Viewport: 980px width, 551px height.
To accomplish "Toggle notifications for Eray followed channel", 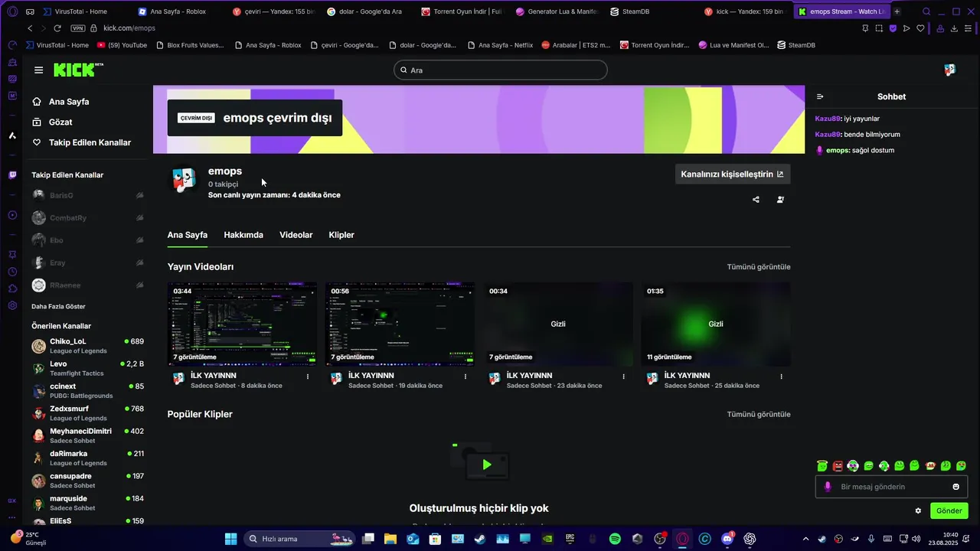I will point(139,262).
